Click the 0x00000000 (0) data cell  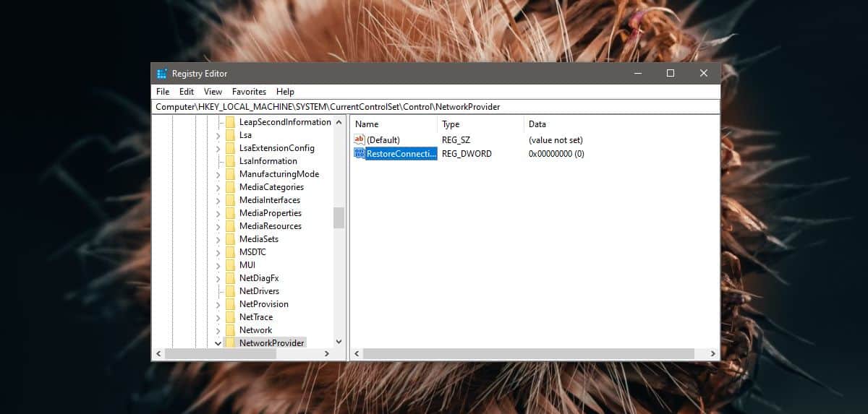(556, 154)
